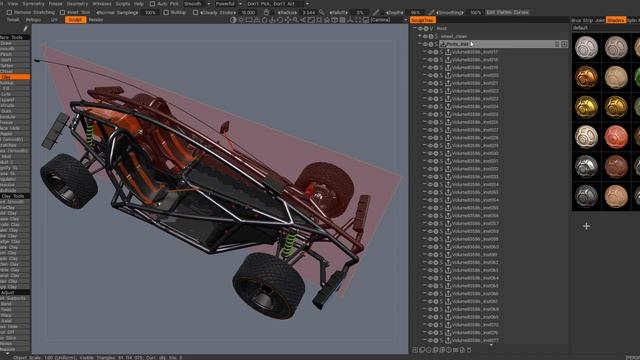The image size is (640, 360).
Task: Open the Smooth mode dropdown arrow
Action: pyautogui.click(x=209, y=4)
